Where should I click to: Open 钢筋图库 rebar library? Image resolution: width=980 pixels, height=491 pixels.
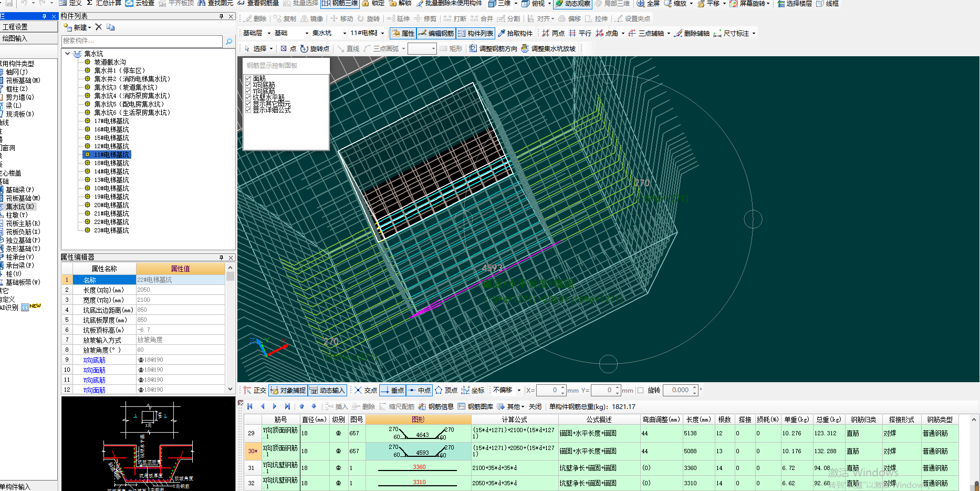pos(475,406)
